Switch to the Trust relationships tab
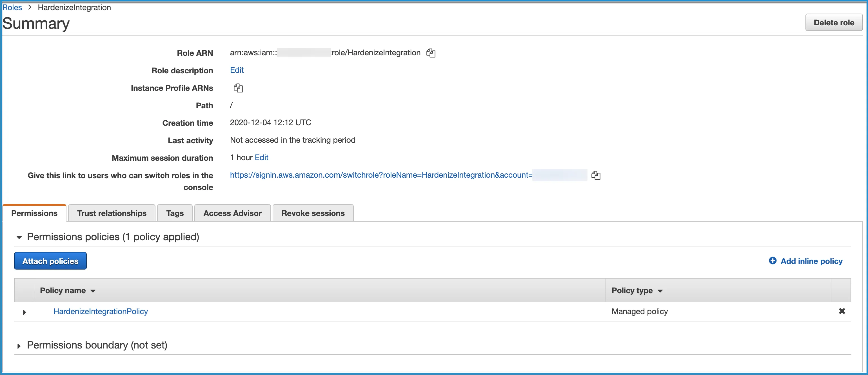868x375 pixels. click(x=112, y=213)
